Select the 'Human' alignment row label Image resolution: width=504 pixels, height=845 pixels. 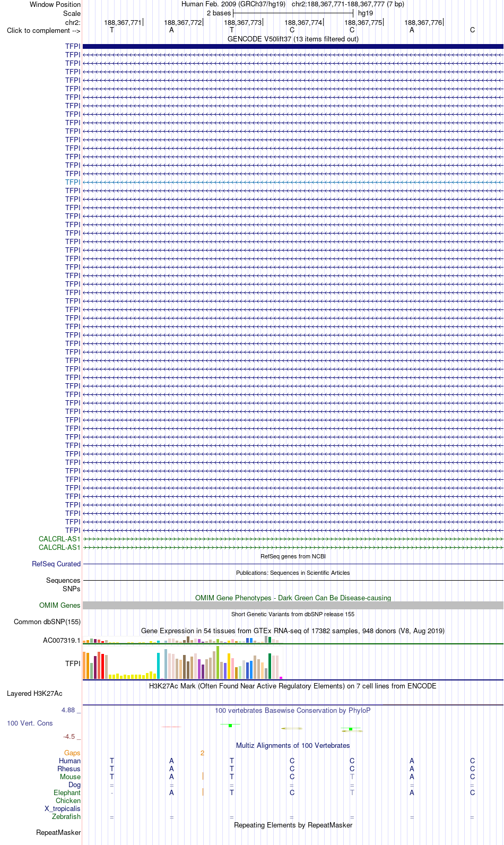70,761
